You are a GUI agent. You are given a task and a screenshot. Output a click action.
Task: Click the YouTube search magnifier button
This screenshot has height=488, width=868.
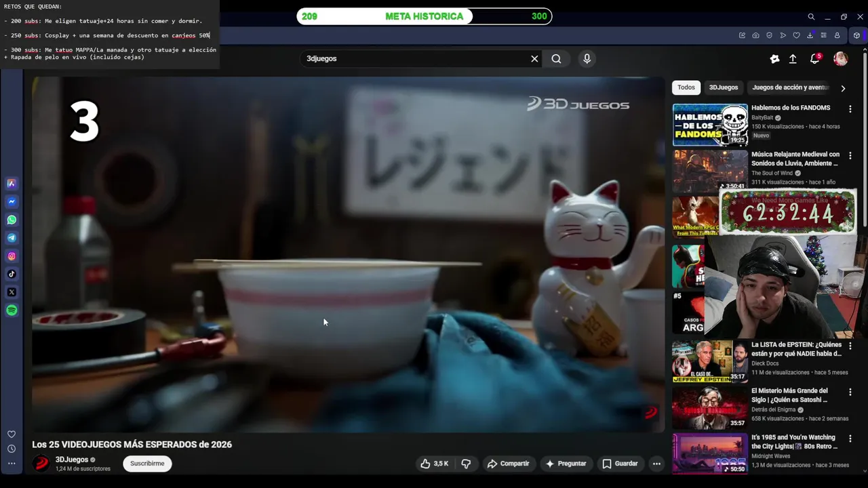click(x=556, y=59)
